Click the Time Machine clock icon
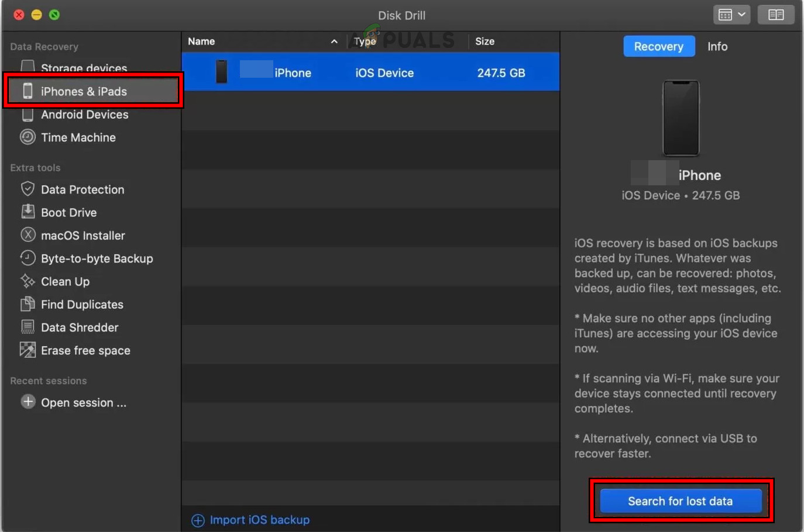This screenshot has height=532, width=804. [x=28, y=137]
